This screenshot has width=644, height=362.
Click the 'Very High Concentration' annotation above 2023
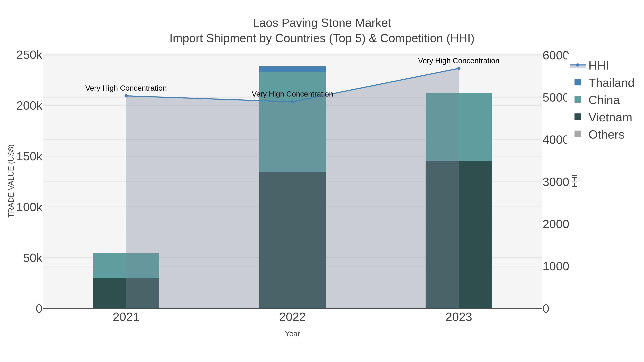click(459, 61)
